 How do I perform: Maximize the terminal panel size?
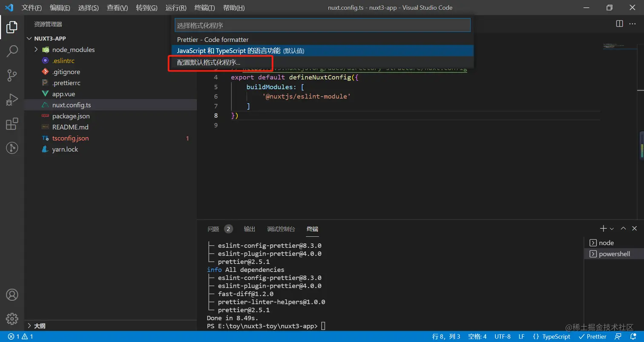[x=623, y=229]
